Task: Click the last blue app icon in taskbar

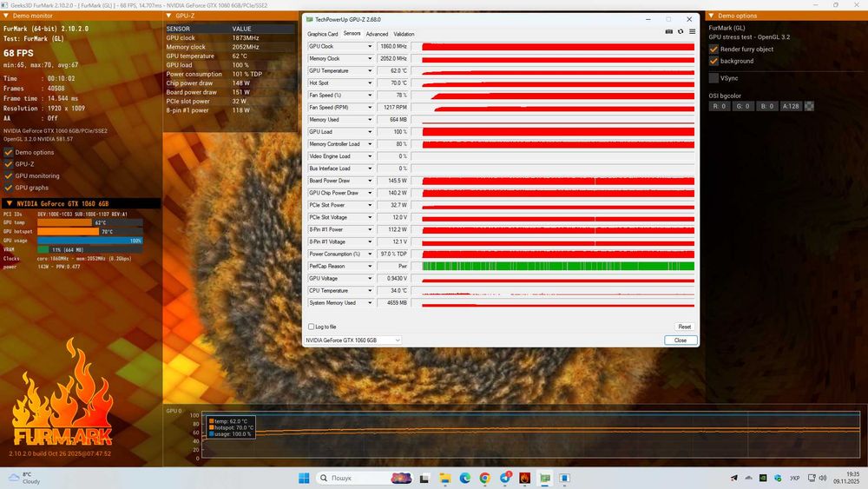Action: click(565, 478)
